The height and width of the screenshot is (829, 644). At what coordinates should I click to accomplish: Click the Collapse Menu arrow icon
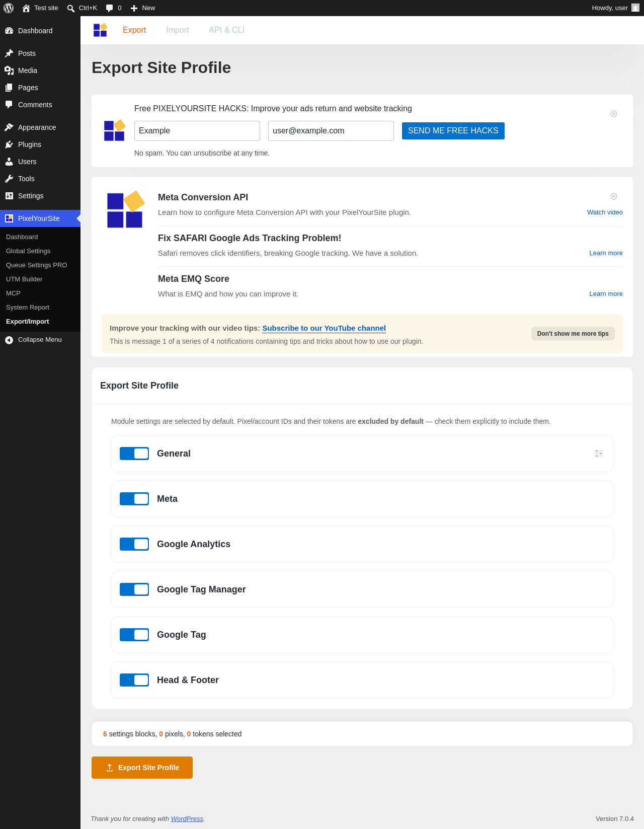(9, 340)
